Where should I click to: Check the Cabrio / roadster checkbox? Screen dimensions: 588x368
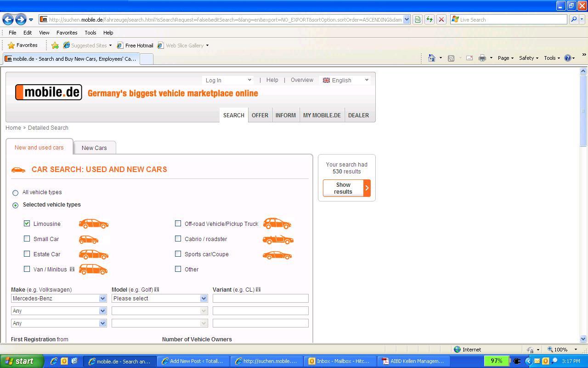(178, 239)
